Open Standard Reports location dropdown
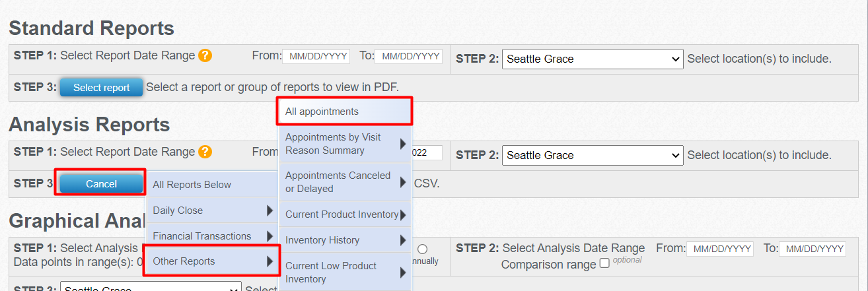The width and height of the screenshot is (868, 291). 593,59
